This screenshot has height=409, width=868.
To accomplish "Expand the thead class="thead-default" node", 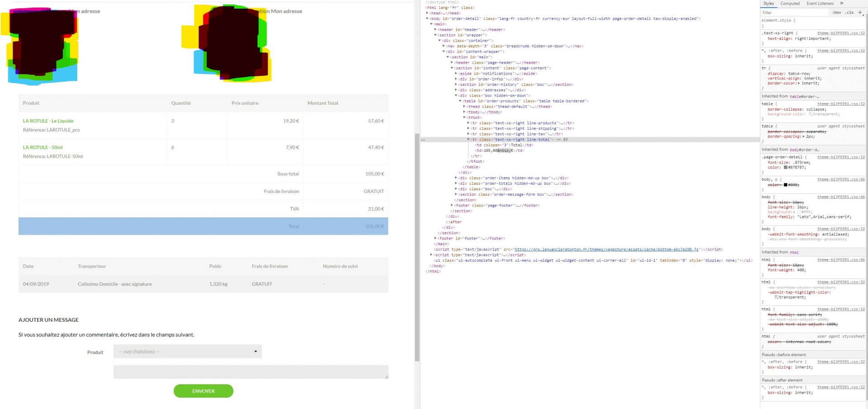I will click(464, 107).
